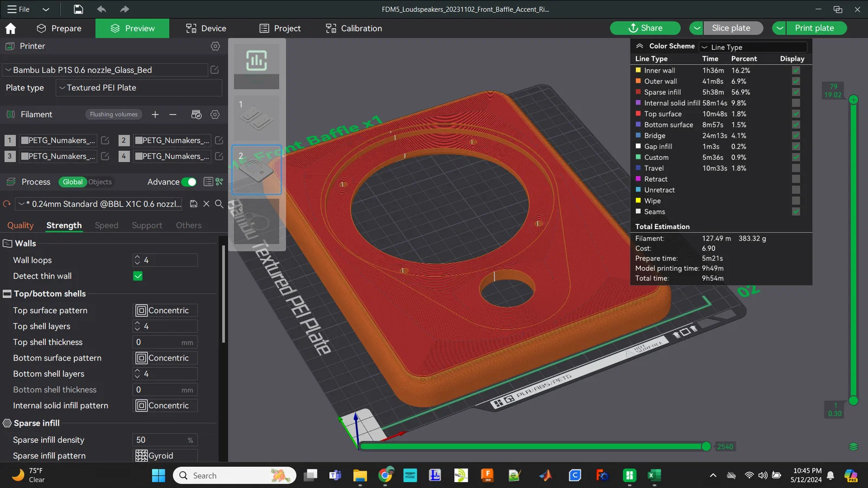The width and height of the screenshot is (868, 488).
Task: Open the Prepare tab
Action: click(59, 28)
